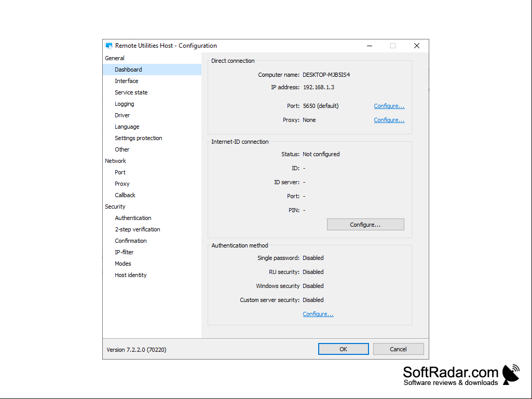Click Version 7.2.2.0 (70220) text
This screenshot has height=399, width=532.
137,350
